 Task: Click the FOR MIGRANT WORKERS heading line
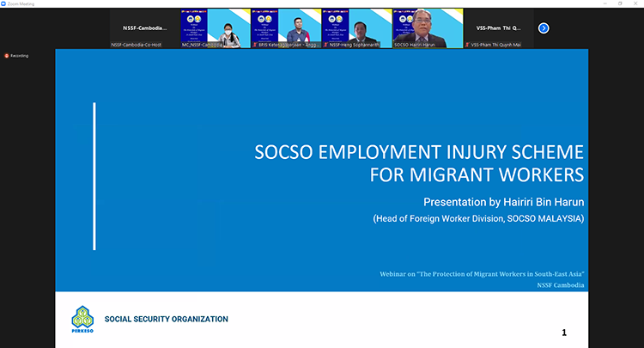tap(477, 175)
